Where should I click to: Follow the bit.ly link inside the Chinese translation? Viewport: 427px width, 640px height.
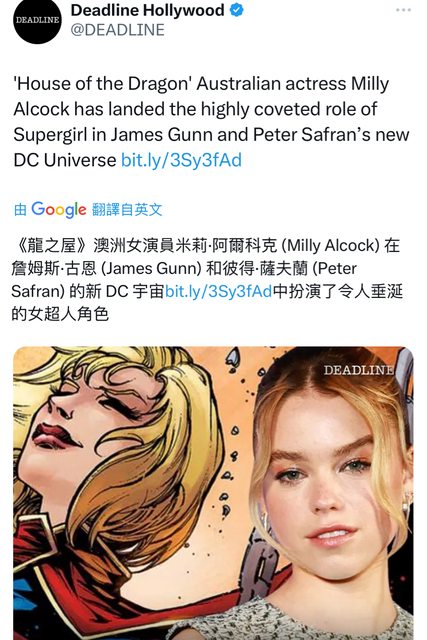click(218, 291)
